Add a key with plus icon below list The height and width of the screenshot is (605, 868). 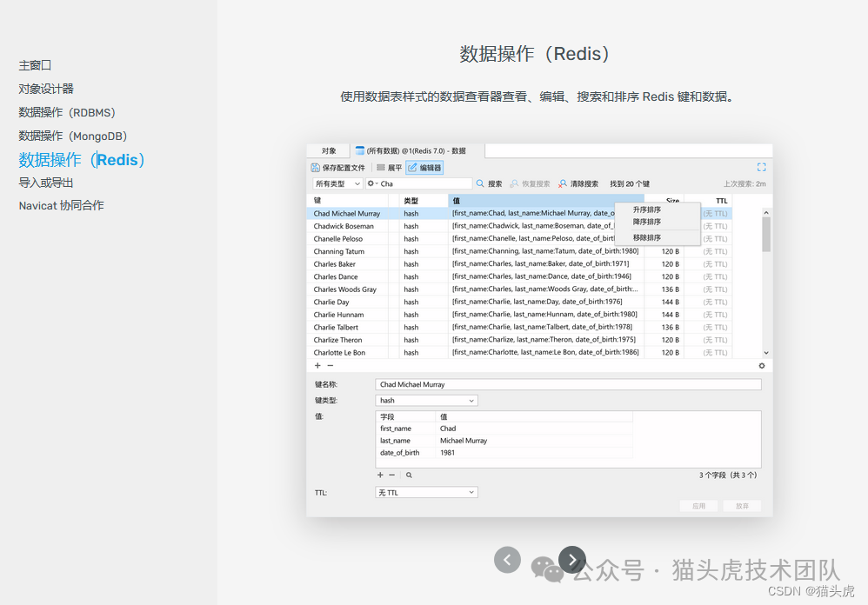tap(317, 366)
